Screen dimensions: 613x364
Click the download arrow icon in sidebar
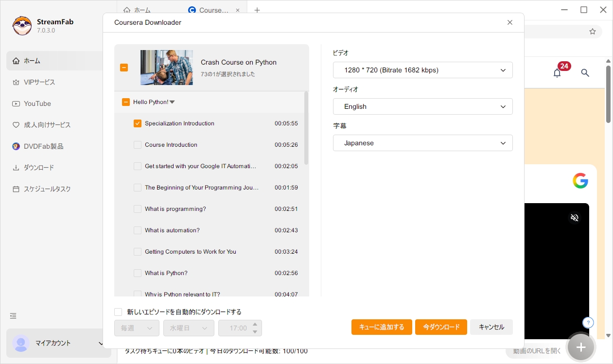click(x=16, y=168)
